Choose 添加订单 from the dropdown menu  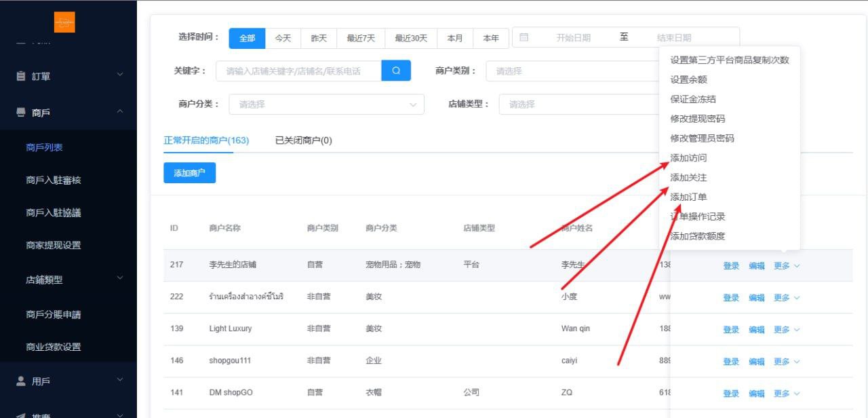point(688,197)
